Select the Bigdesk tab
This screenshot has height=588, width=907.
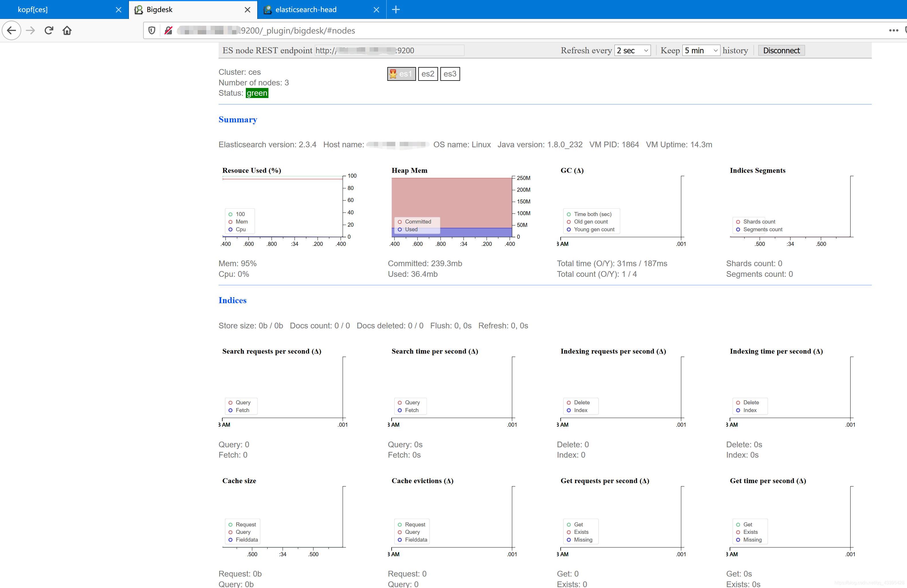[193, 9]
